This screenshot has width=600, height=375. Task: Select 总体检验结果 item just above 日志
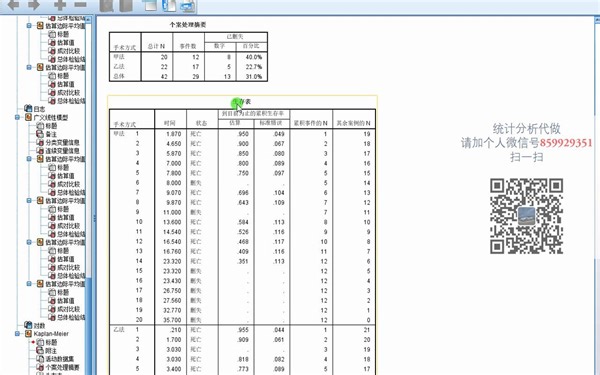tap(71, 101)
